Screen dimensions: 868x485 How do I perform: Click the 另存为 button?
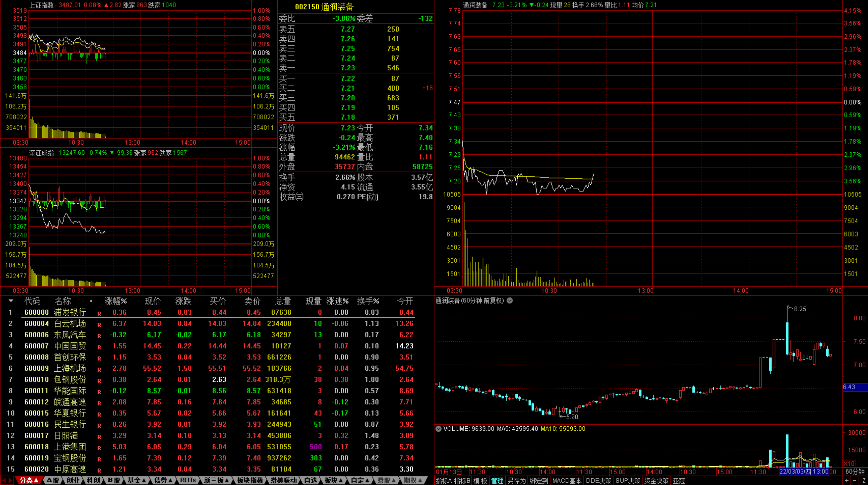516,481
